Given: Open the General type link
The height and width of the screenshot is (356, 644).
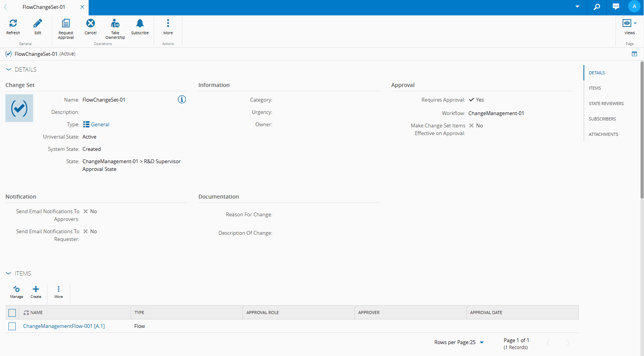Looking at the screenshot, I should [x=100, y=125].
